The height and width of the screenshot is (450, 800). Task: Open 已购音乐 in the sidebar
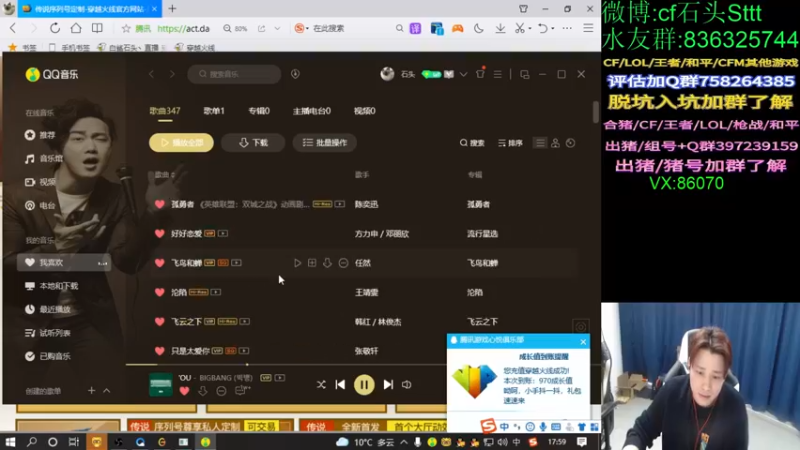47,356
